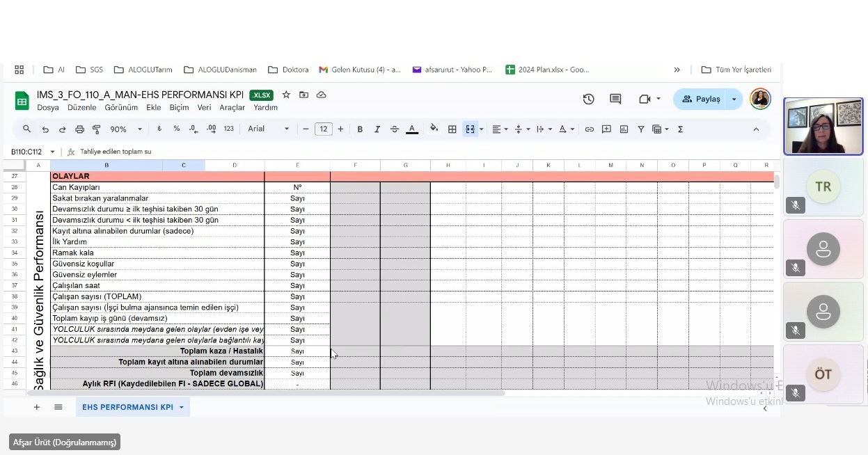Expand the Arial font dropdown
The image size is (868, 455).
269,129
